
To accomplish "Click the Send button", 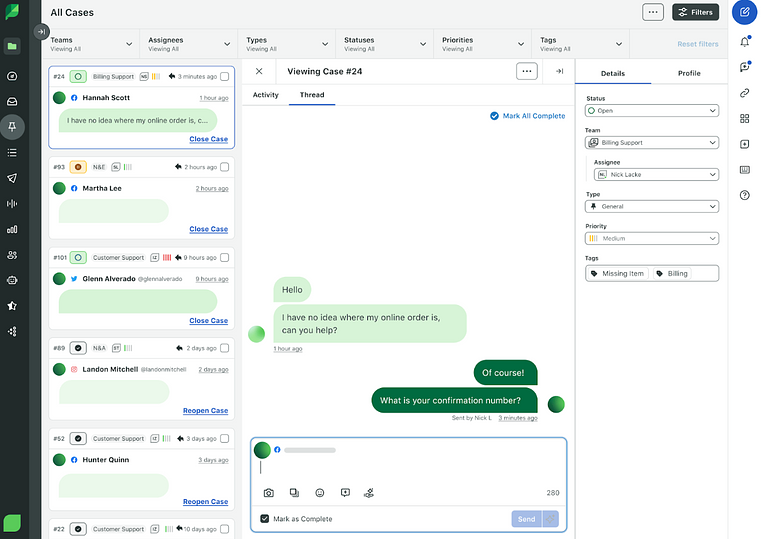I will [526, 519].
